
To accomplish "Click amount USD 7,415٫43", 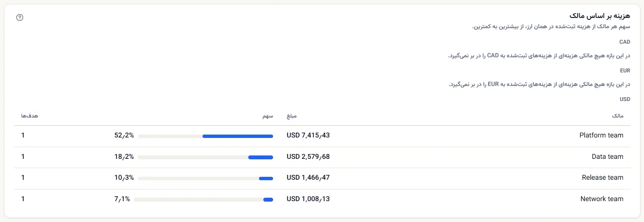I will point(308,136).
